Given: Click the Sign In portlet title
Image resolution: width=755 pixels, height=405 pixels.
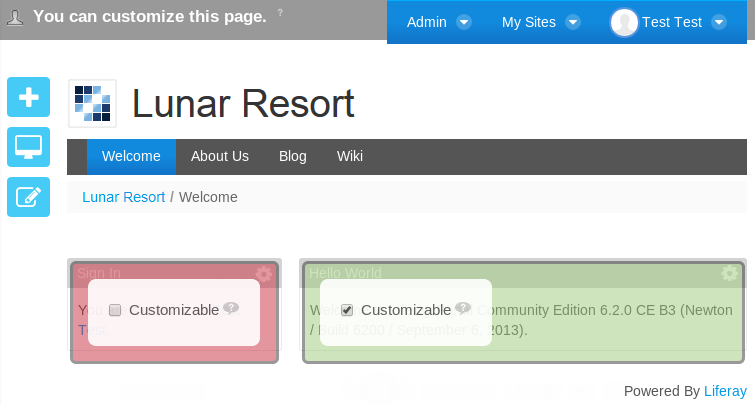Looking at the screenshot, I should [99, 273].
